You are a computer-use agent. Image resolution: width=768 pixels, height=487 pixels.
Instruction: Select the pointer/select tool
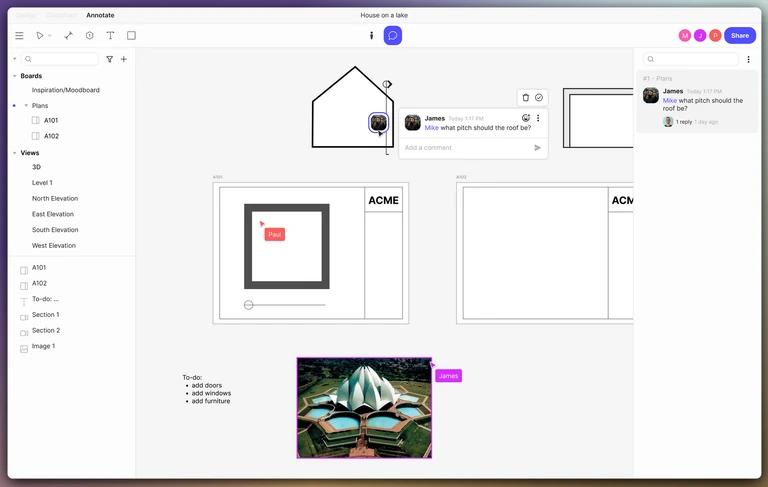(x=40, y=35)
